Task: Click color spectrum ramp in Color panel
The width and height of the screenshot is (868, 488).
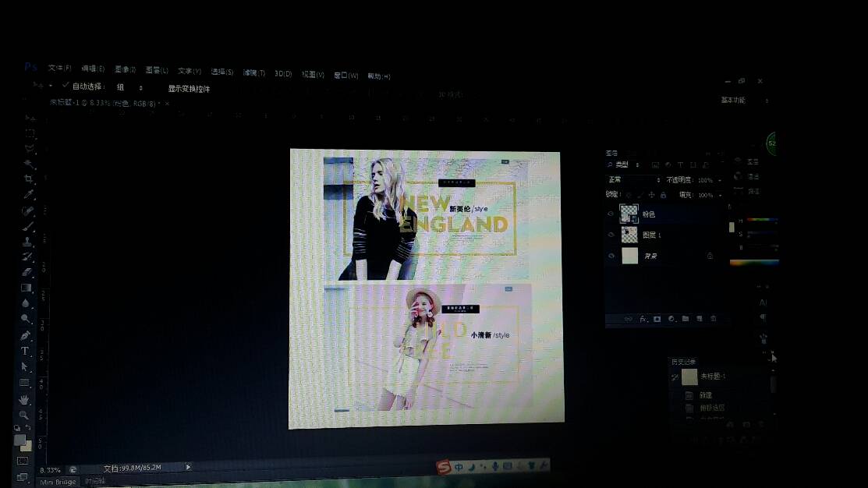Action: [x=754, y=262]
